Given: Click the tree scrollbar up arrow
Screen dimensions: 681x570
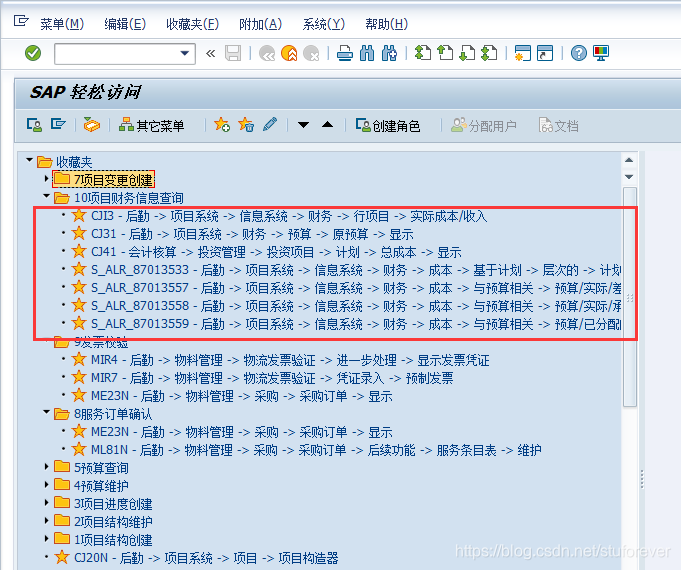Looking at the screenshot, I should [x=629, y=160].
